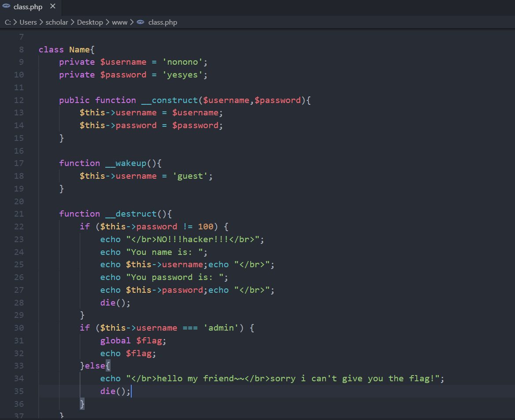Image resolution: width=515 pixels, height=420 pixels.
Task: Click the 'else' keyword on line 33
Action: pyautogui.click(x=95, y=366)
